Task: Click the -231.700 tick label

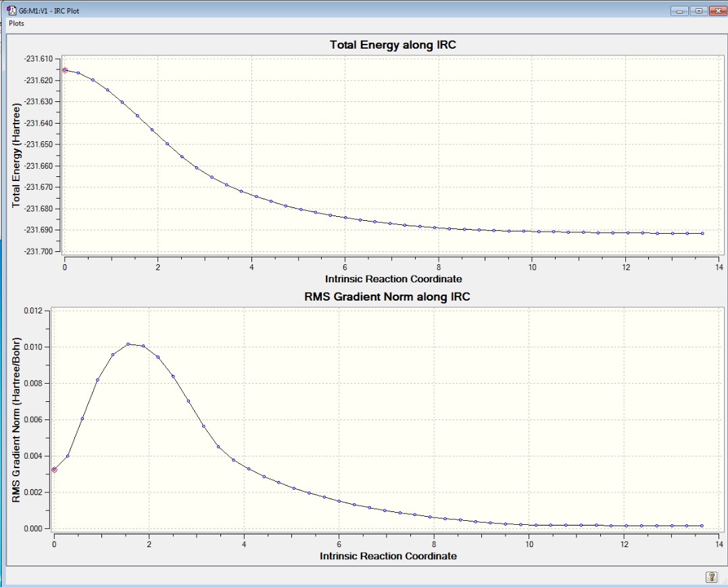Action: (39, 251)
